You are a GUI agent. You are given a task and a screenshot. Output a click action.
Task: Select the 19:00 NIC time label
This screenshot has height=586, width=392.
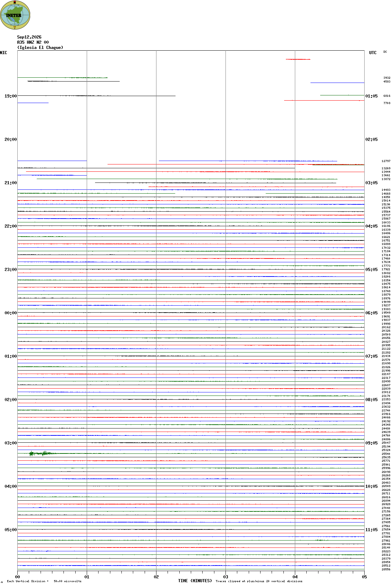(x=10, y=96)
